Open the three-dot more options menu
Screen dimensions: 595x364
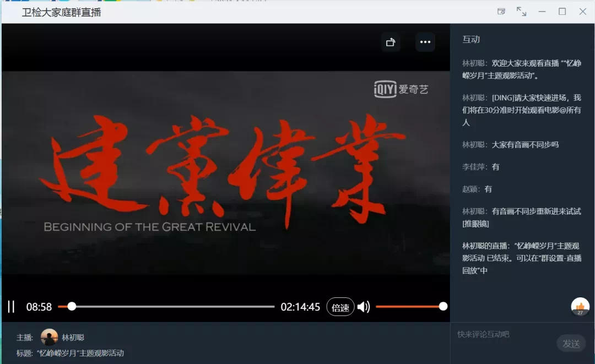(x=425, y=42)
